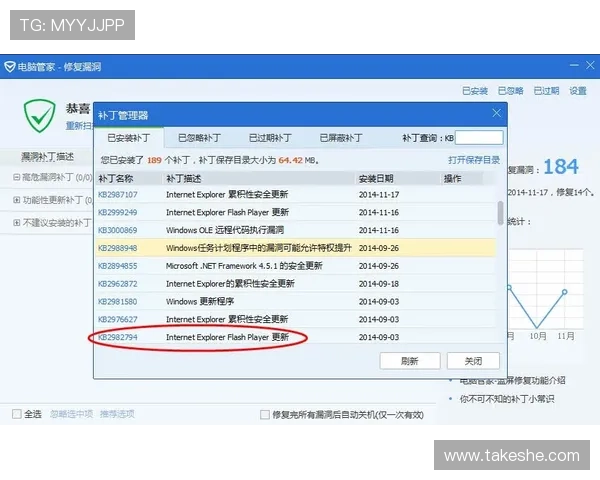Click 忽略选中项 link at bottom
This screenshot has width=600, height=480.
tap(71, 414)
